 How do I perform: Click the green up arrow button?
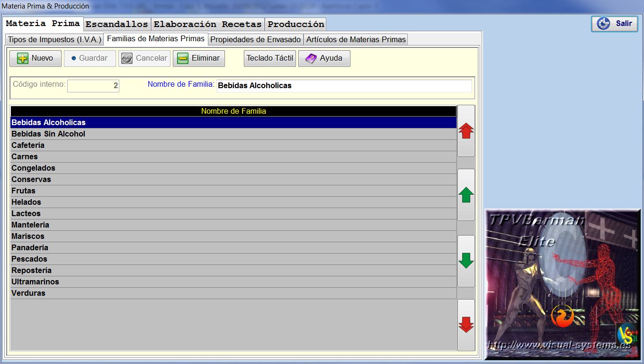[x=466, y=195]
